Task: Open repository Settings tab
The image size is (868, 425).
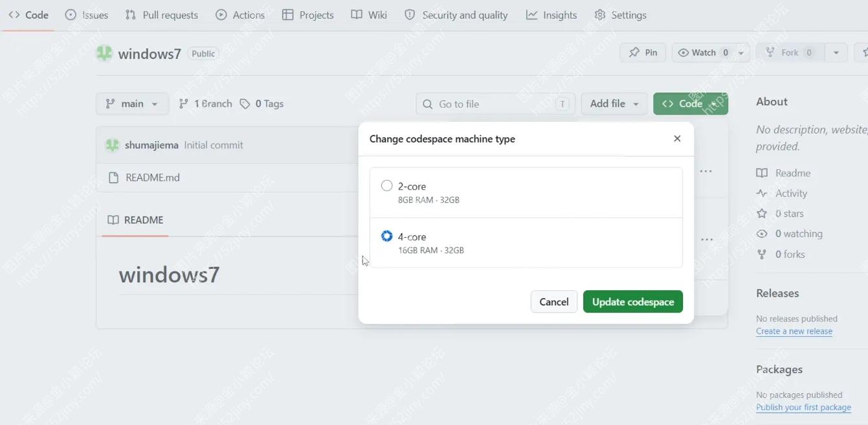Action: [x=620, y=15]
